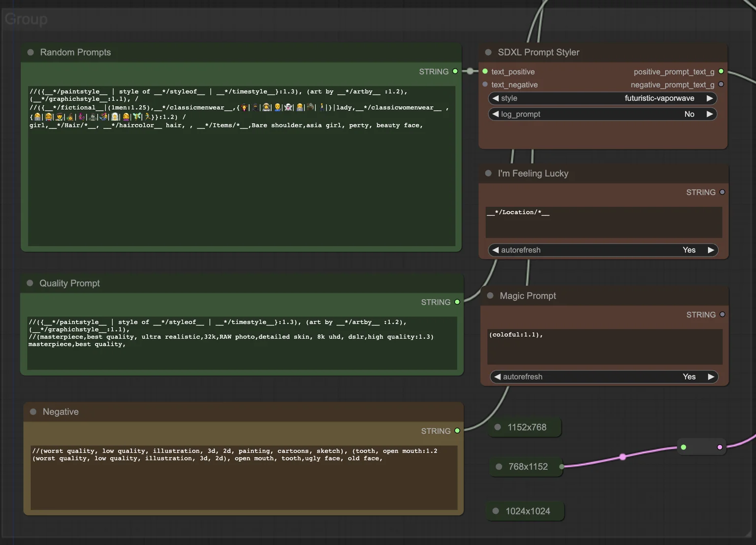Click the (coloful:1.1) Magic Prompt text field
This screenshot has height=545, width=756.
click(x=605, y=347)
